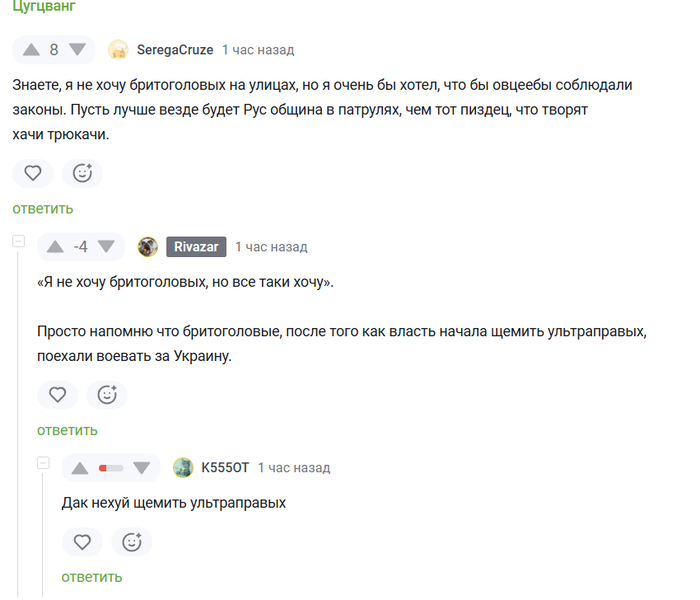
Task: Collapse Rivazar's reply thread
Action: point(18,242)
